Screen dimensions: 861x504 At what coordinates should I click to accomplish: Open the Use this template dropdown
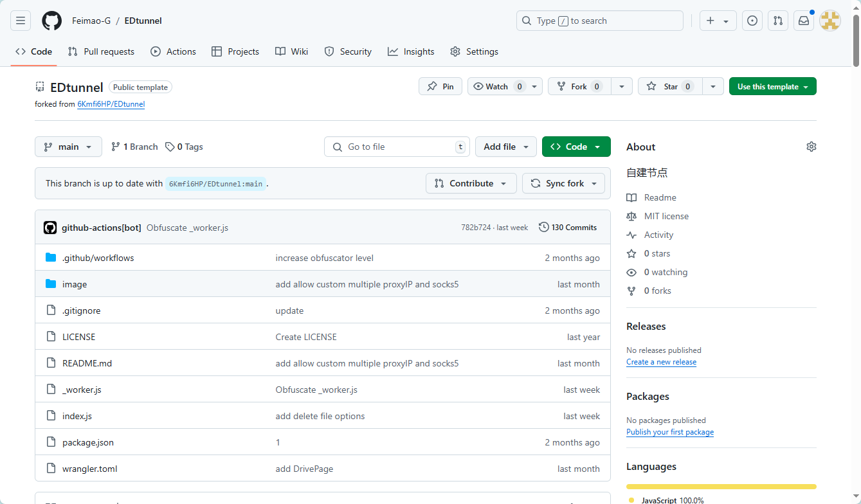tap(773, 86)
